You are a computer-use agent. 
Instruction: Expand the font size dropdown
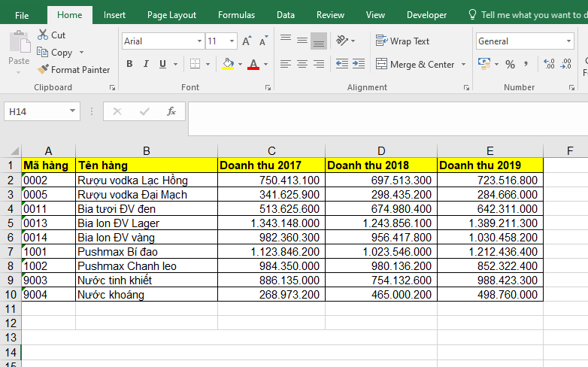click(x=233, y=41)
